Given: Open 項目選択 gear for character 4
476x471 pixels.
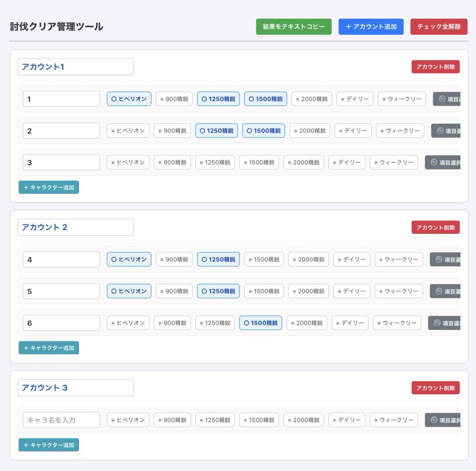Looking at the screenshot, I should [445, 259].
